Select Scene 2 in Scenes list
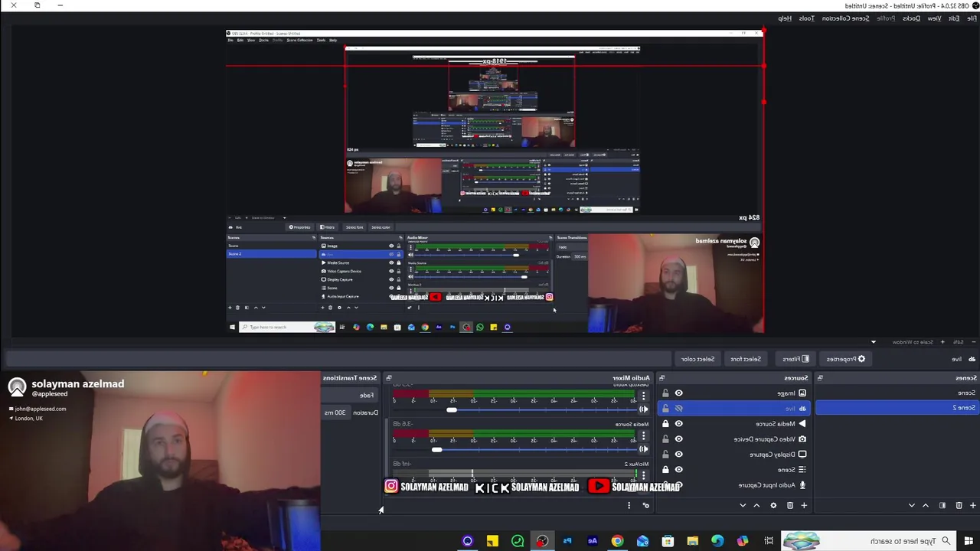This screenshot has height=551, width=980. (x=896, y=408)
